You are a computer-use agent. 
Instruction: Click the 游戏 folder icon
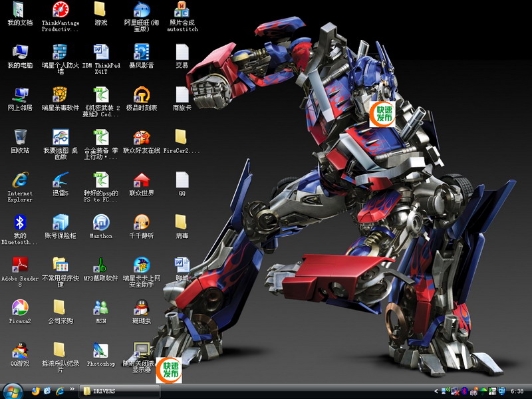point(101,14)
